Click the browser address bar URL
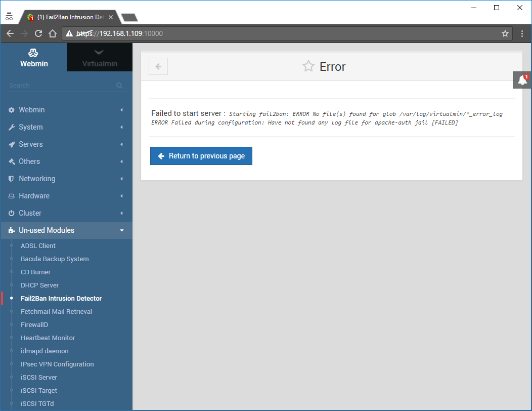Screen dimensions: 532x411 119,33
